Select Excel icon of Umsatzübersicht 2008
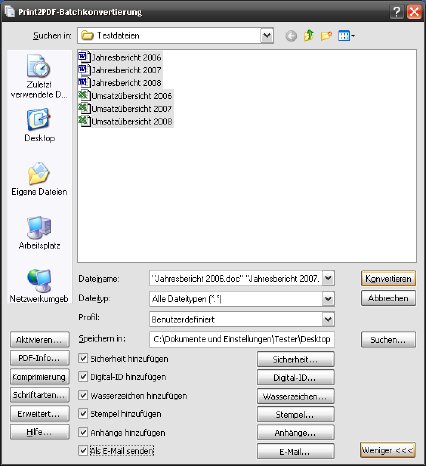This screenshot has height=466, width=426. tap(84, 121)
